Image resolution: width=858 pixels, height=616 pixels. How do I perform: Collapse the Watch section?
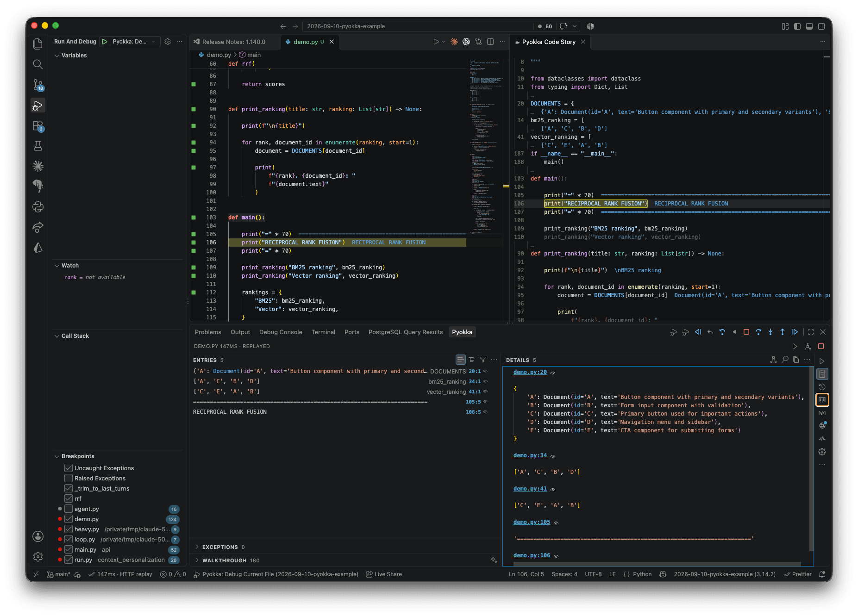[119, 266]
